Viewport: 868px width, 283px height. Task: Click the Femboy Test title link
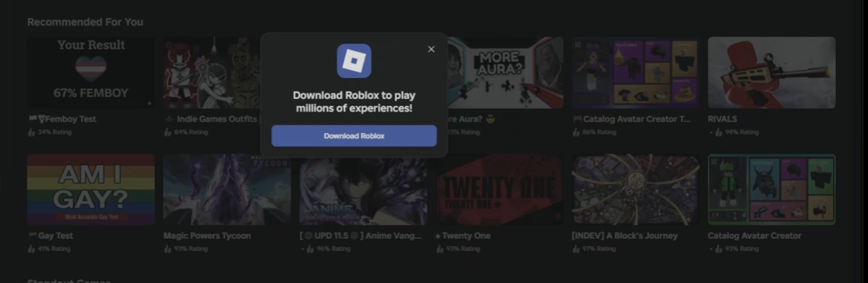pyautogui.click(x=62, y=119)
